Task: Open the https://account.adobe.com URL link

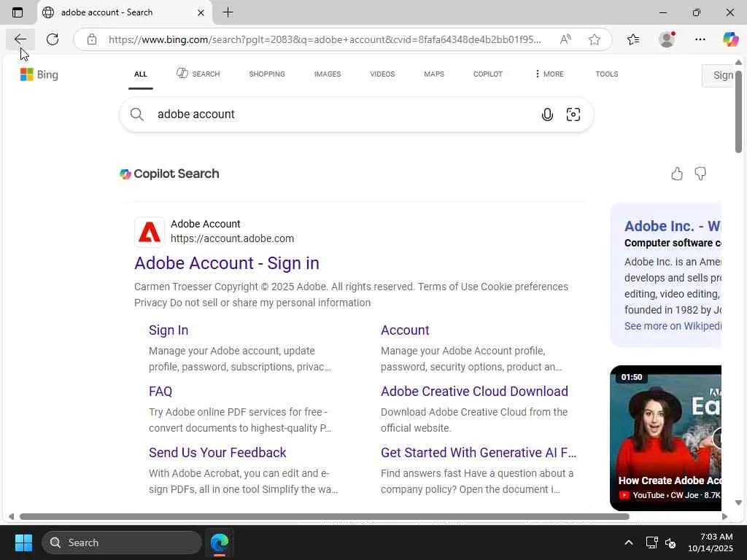Action: (x=232, y=238)
